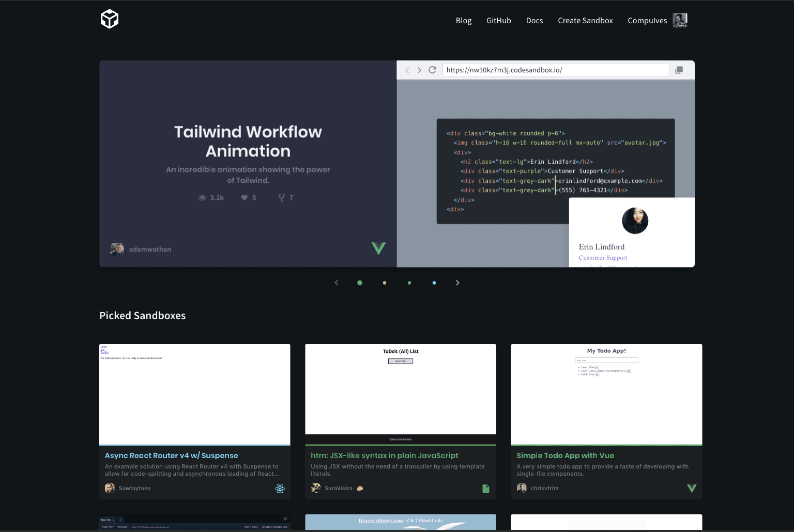Click the green template icon on the htm card

coord(485,488)
